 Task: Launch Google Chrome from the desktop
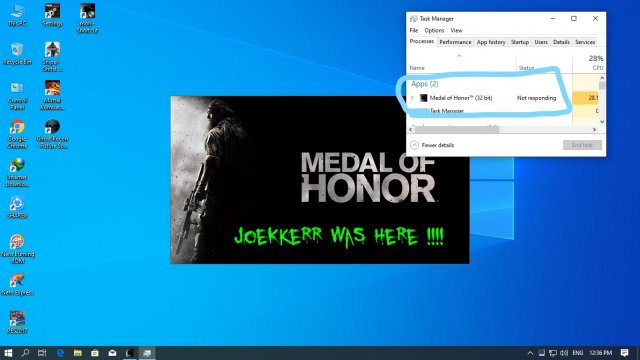pos(17,134)
